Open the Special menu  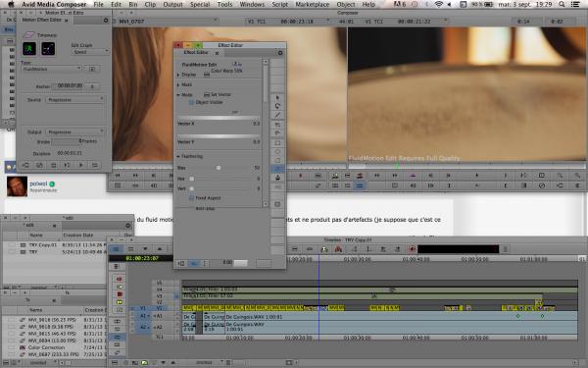[200, 5]
